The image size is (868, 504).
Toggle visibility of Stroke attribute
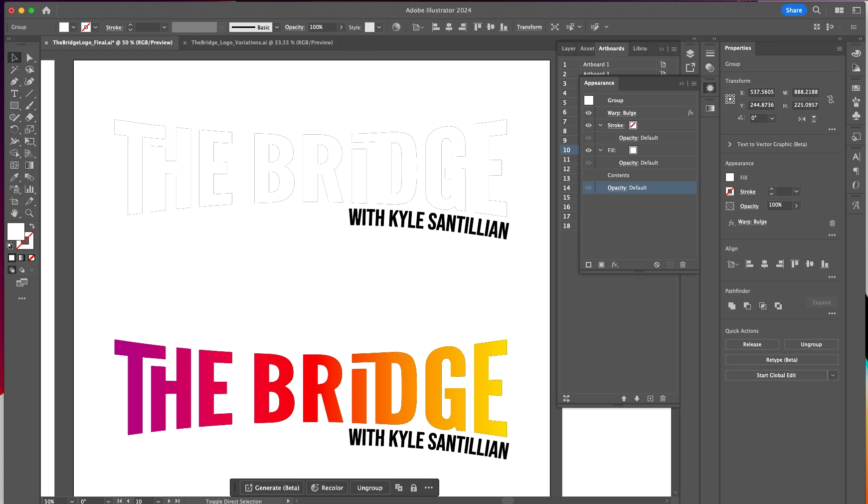589,126
